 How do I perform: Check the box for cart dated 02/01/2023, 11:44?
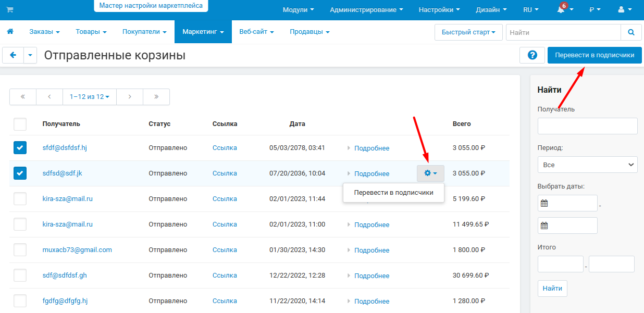pos(20,199)
